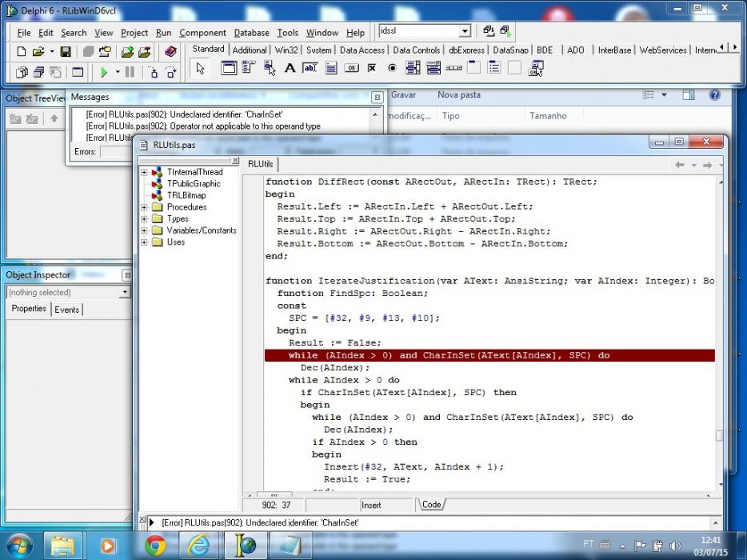Select the ListBox component icon
Screen dimensions: 747x560
click(x=413, y=68)
